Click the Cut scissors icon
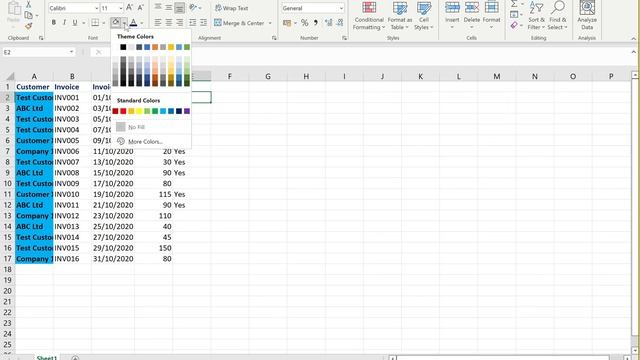This screenshot has width=640, height=360. pos(28,4)
